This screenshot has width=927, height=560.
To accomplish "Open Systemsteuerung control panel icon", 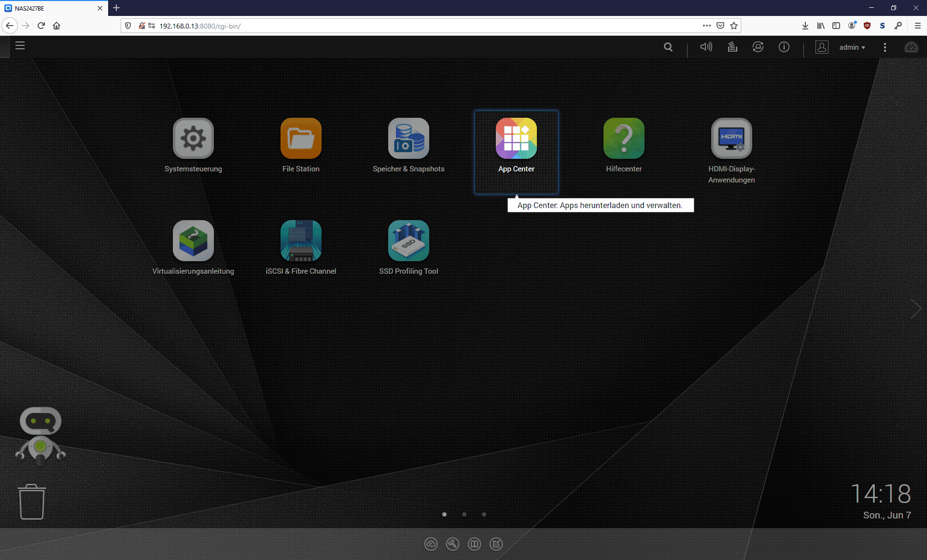I will [x=193, y=139].
